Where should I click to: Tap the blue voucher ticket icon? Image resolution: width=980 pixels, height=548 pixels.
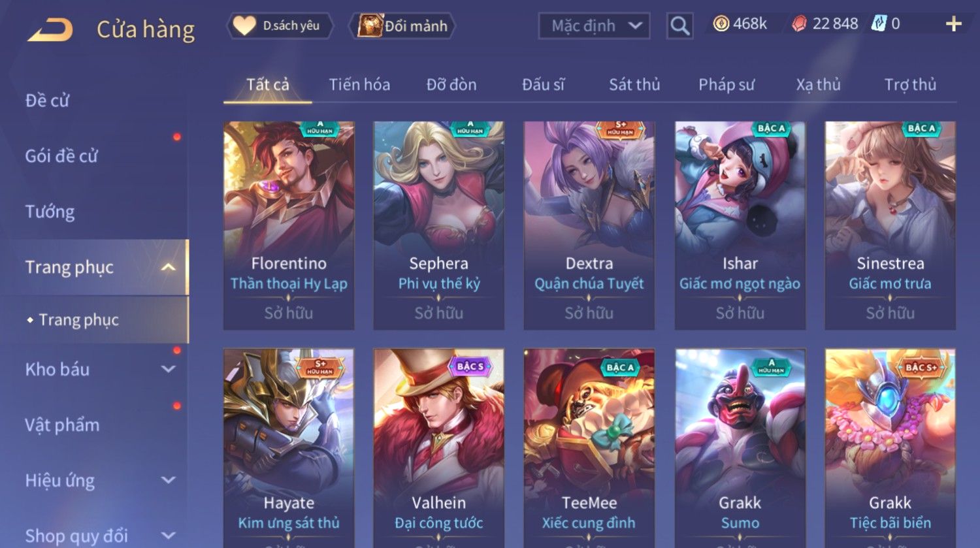pos(879,24)
